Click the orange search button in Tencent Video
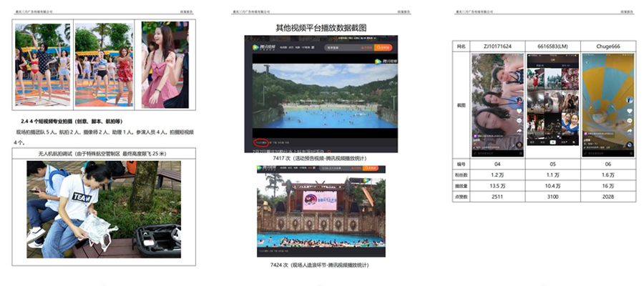 [383, 48]
